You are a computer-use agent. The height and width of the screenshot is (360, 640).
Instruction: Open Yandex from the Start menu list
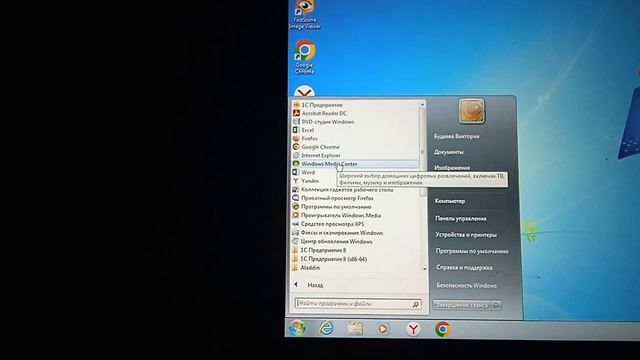click(x=306, y=181)
